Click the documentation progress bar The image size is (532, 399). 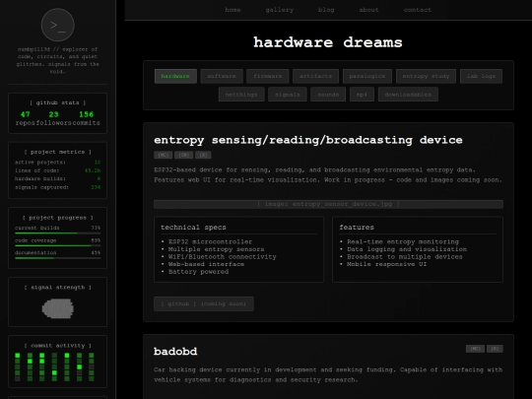pyautogui.click(x=58, y=258)
